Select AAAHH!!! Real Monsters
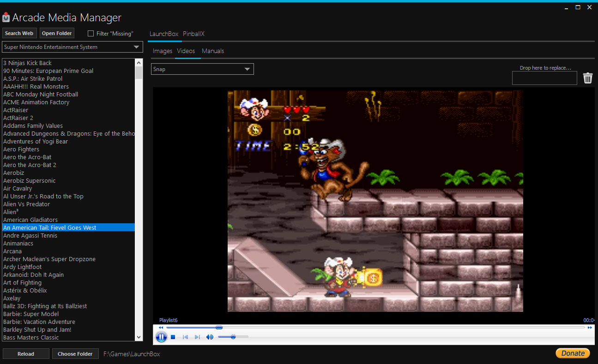This screenshot has height=364, width=598. click(69, 86)
